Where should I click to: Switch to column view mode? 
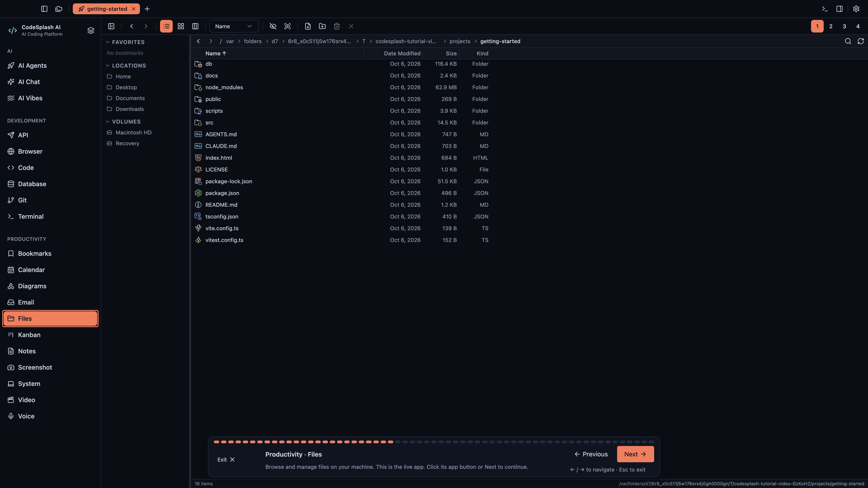(195, 26)
